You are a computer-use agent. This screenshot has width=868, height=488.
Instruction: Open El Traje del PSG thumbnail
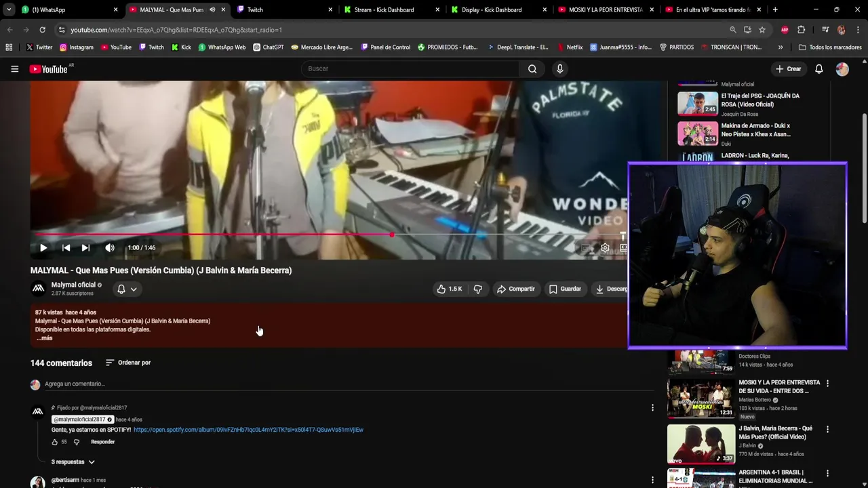(697, 103)
